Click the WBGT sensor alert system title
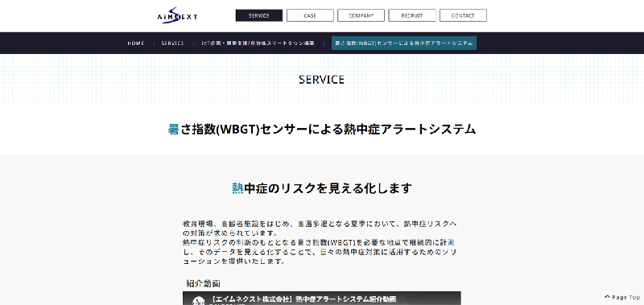Screen dimensions: 644x305 pos(321,130)
